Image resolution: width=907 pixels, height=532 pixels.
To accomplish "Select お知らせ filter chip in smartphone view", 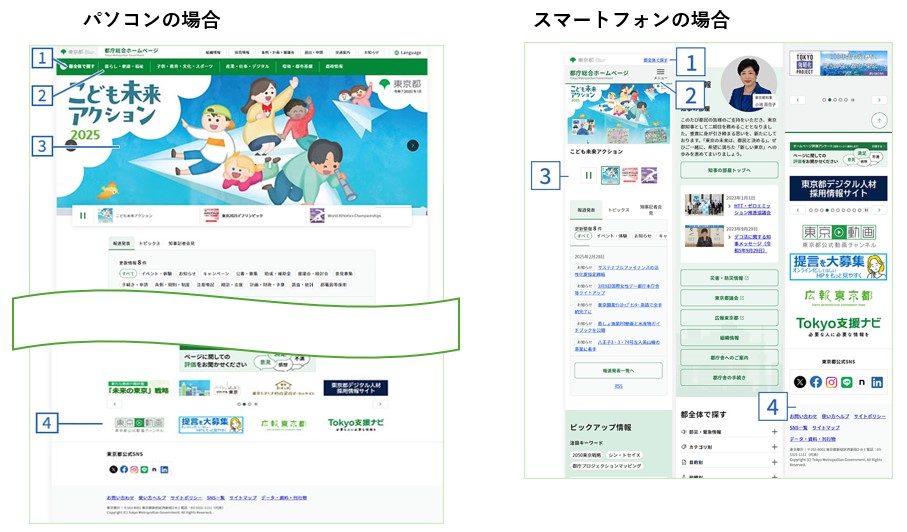I will [x=643, y=236].
